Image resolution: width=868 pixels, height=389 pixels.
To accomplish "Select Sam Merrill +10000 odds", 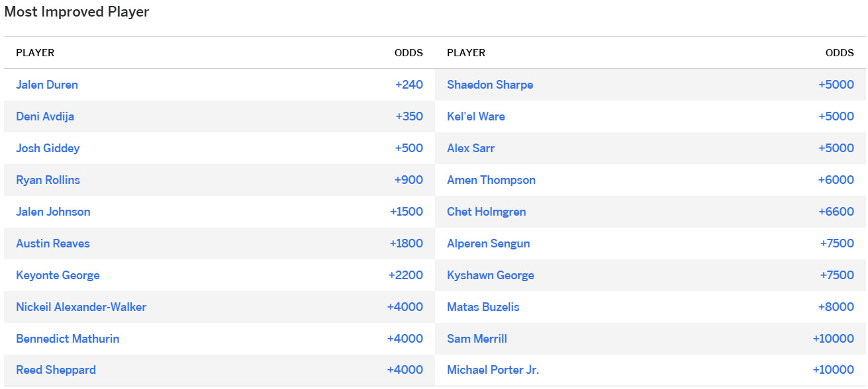I will (x=834, y=339).
